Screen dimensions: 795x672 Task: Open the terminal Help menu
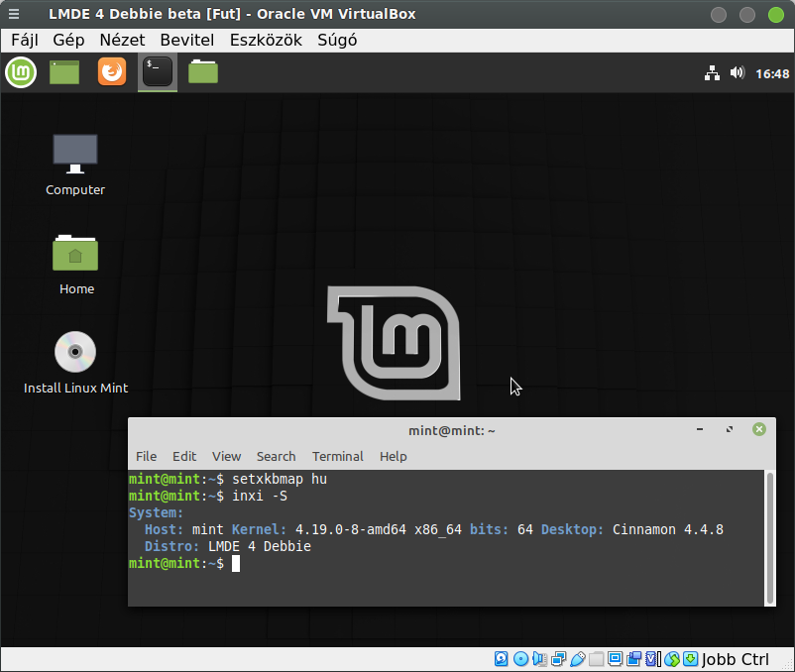(394, 457)
